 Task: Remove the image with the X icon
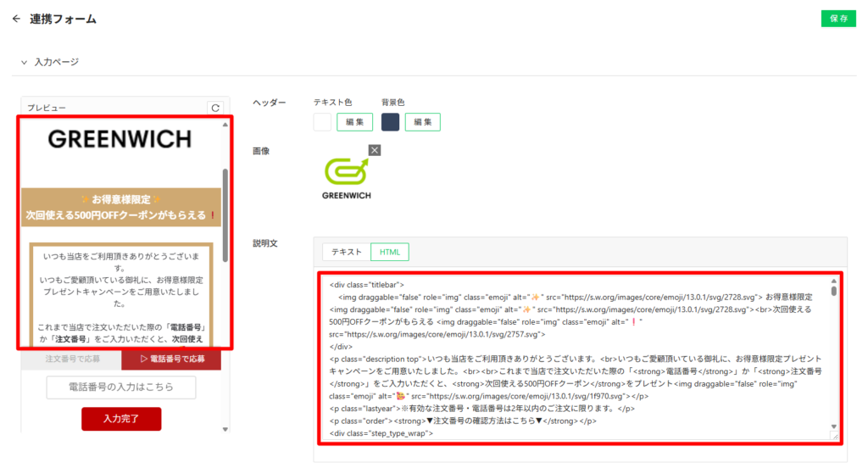point(375,150)
